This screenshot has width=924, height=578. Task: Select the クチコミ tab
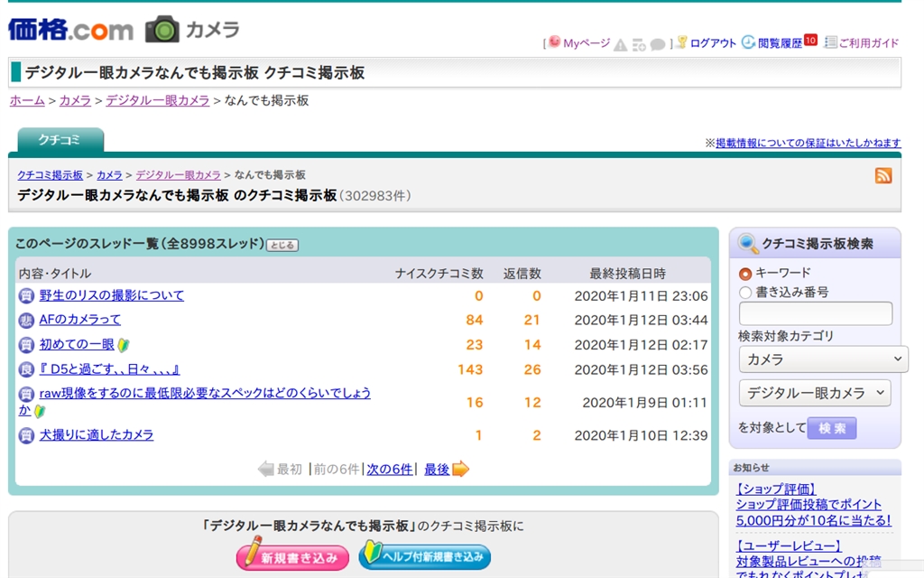(x=60, y=140)
